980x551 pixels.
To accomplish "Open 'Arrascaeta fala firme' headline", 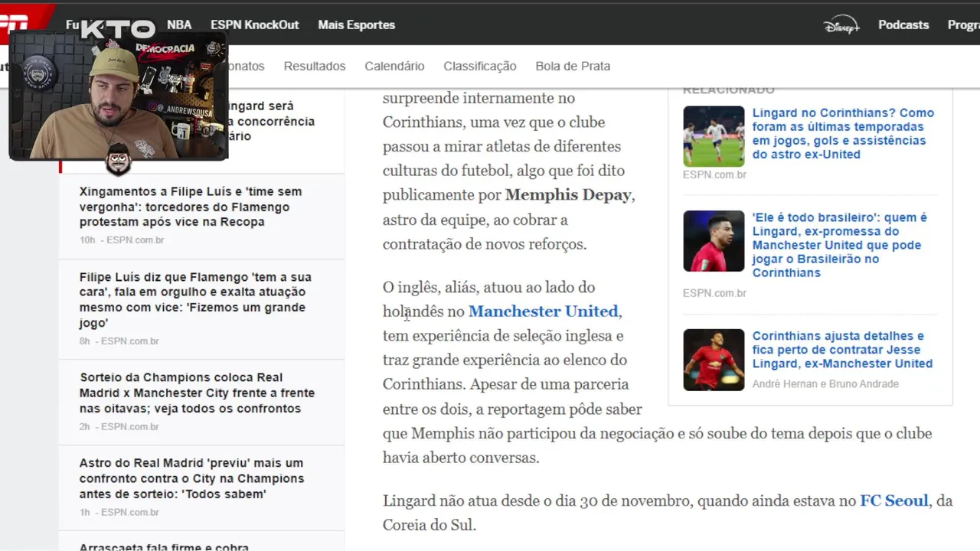I will pos(164,546).
